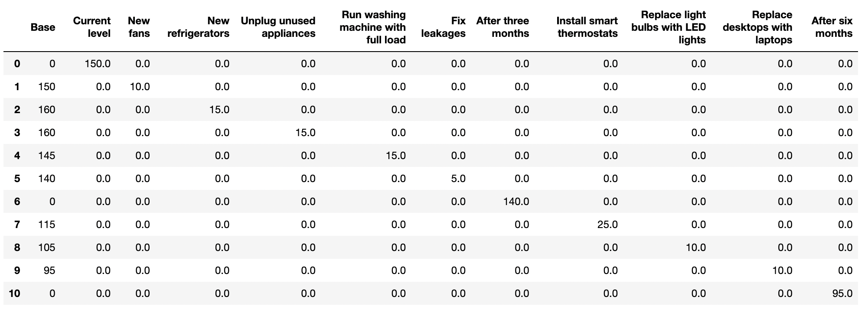Select the 115 value in Base column
This screenshot has height=313, width=868.
click(46, 225)
